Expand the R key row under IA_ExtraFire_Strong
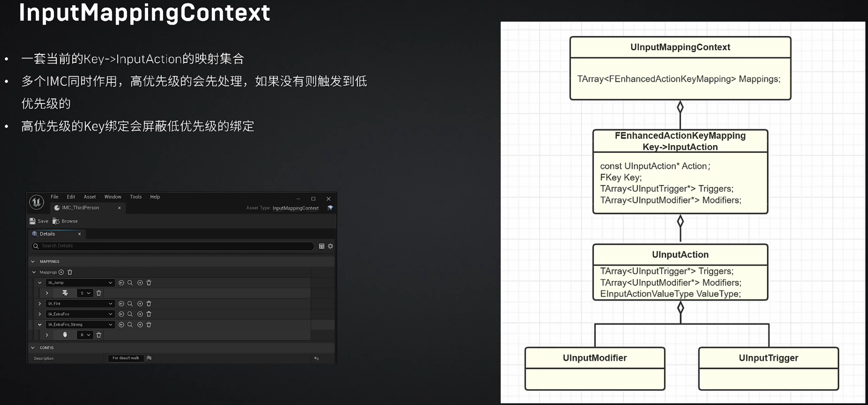868x405 pixels. pyautogui.click(x=47, y=335)
